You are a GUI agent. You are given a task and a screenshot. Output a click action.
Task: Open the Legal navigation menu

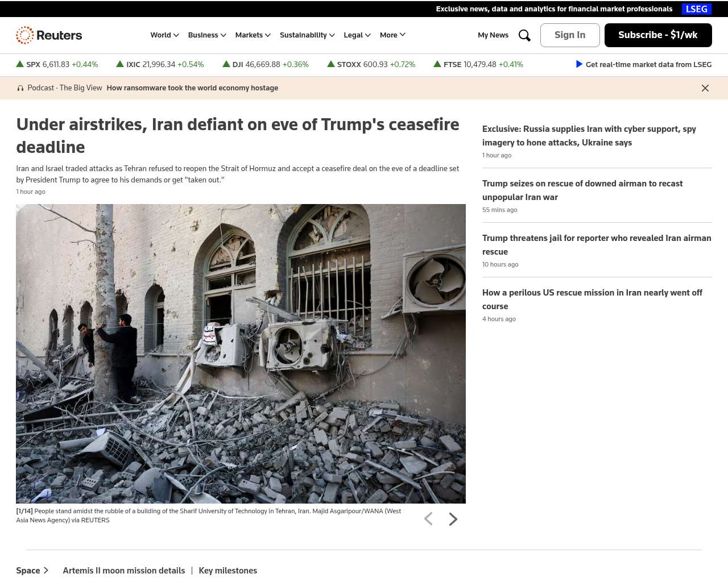coord(357,35)
